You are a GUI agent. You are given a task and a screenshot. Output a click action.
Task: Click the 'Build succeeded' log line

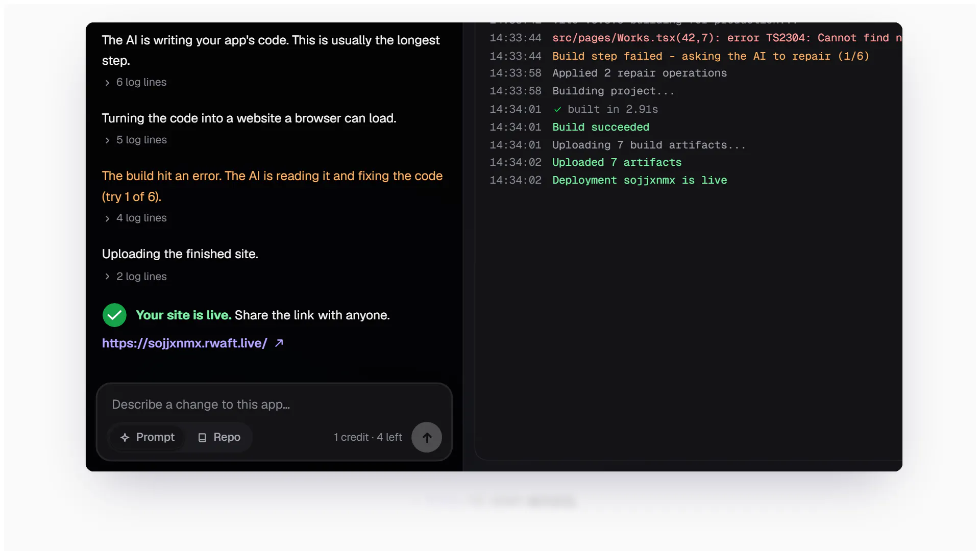click(601, 127)
